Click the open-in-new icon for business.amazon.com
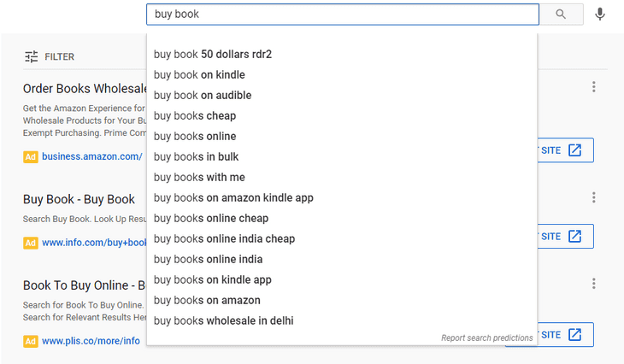The height and width of the screenshot is (364, 624). [574, 150]
